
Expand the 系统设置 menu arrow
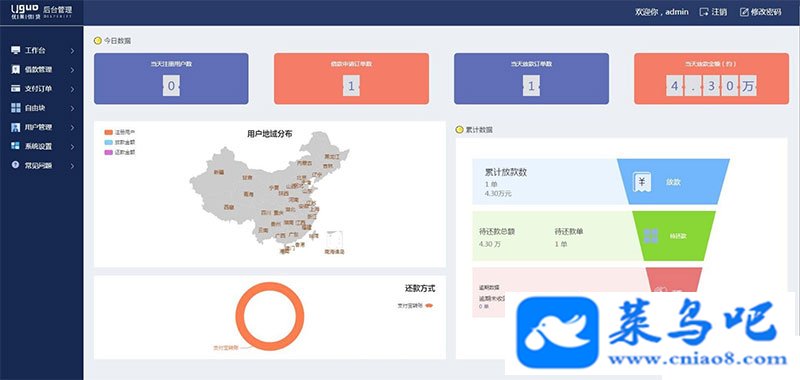[72, 146]
